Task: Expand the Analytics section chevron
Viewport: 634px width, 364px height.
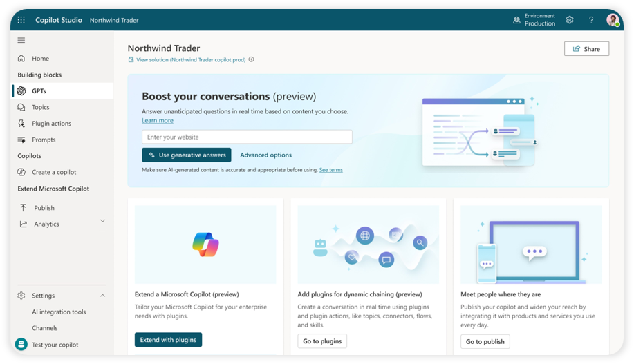Action: click(x=103, y=221)
